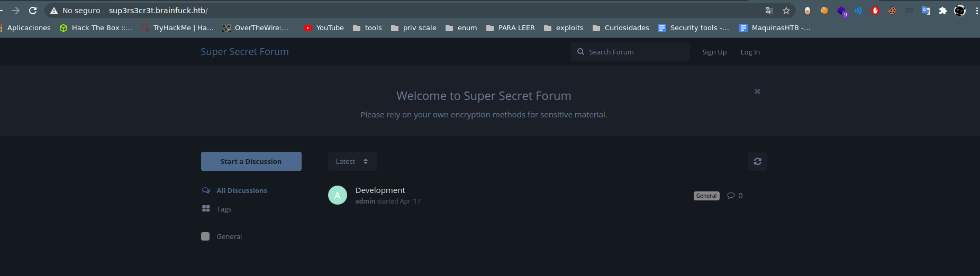Open the red stop-hand ad blocker extension
Viewport: 980px width, 276px height.
coord(875,11)
